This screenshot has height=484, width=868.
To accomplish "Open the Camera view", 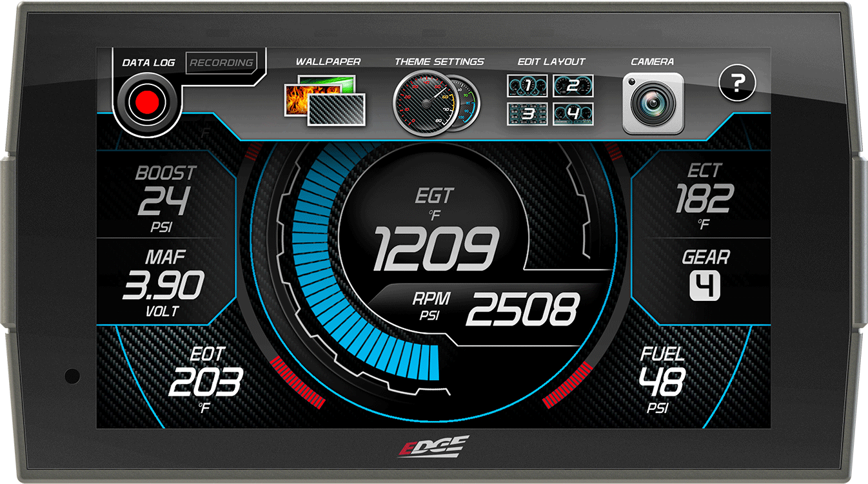I will click(x=653, y=100).
